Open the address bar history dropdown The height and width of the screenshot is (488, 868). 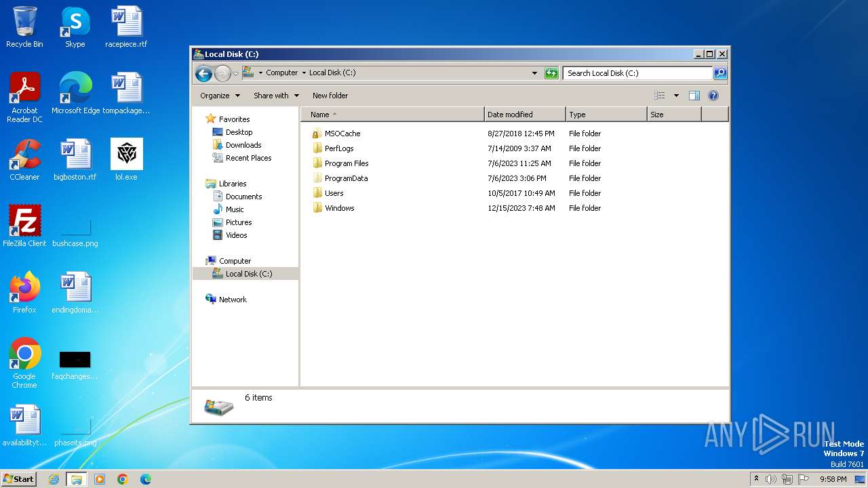click(x=534, y=73)
